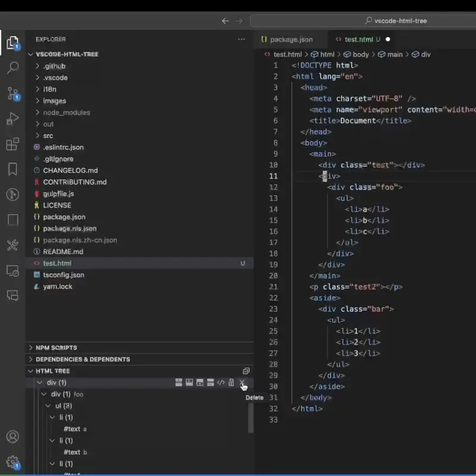The height and width of the screenshot is (476, 476).
Task: Open the Bookmarks view in activity bar
Action: click(x=12, y=169)
